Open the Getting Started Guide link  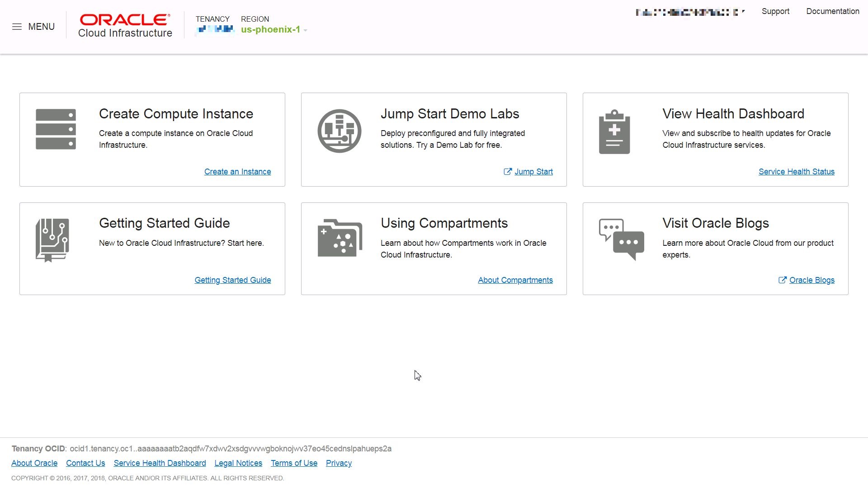(233, 280)
